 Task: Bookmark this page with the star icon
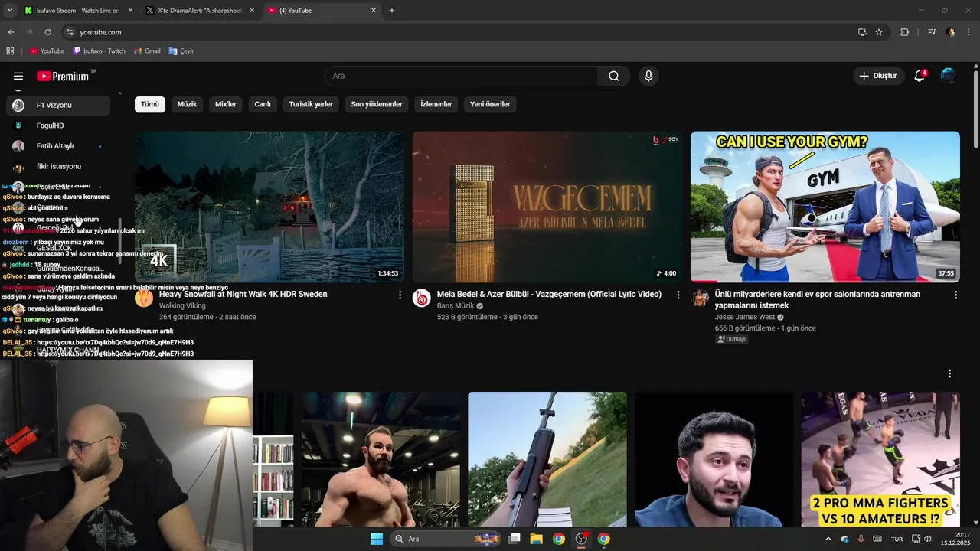(879, 32)
